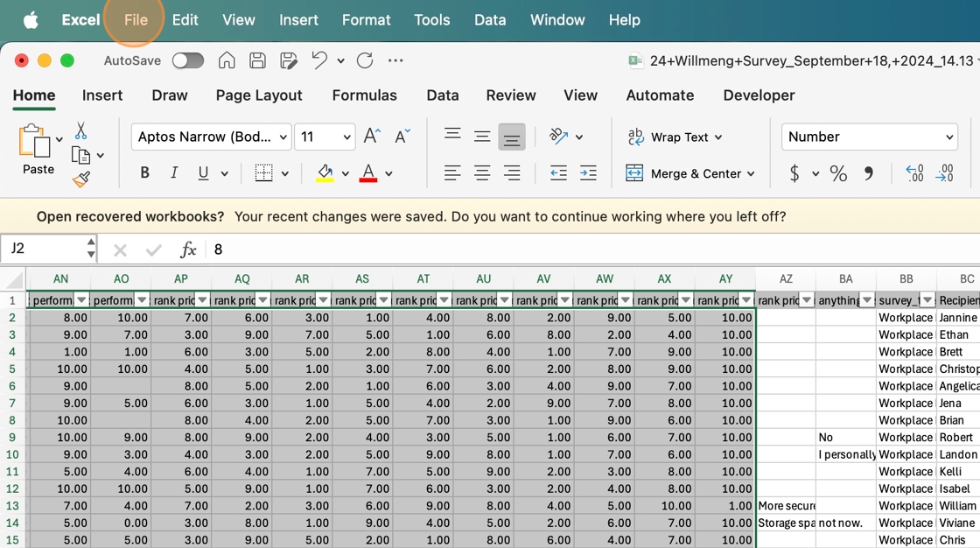Expand the font name combo box
The width and height of the screenshot is (980, 548).
[283, 137]
